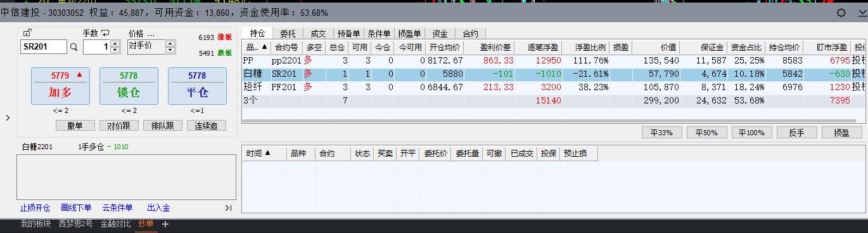Switch to the 委托 tab

[288, 34]
